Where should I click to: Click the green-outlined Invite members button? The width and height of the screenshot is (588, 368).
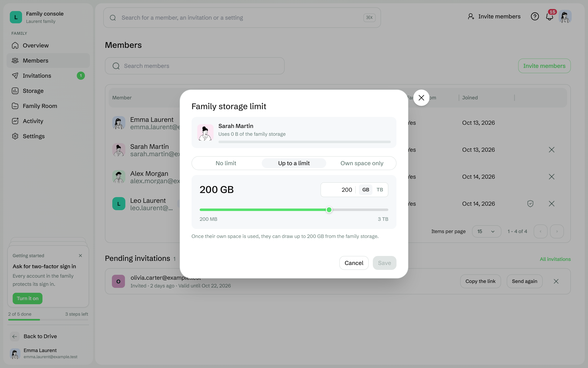tap(544, 66)
